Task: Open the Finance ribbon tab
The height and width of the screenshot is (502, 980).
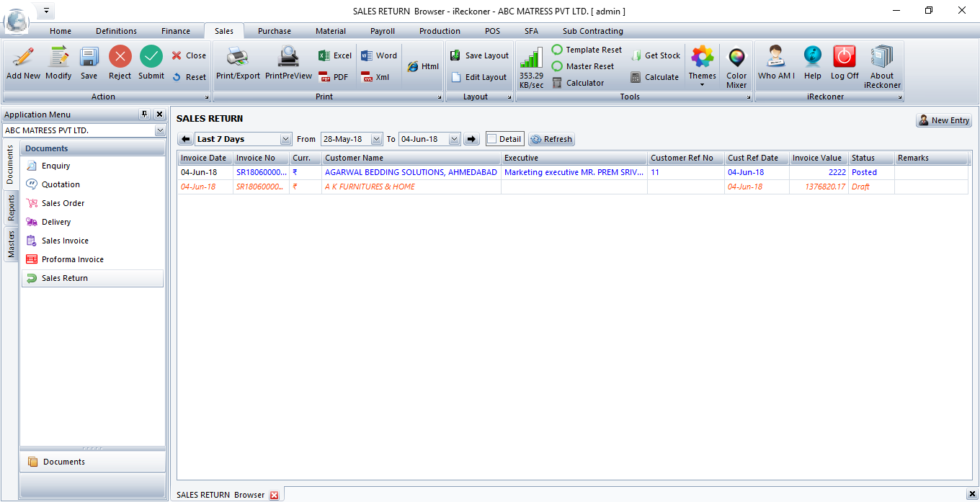Action: [x=176, y=31]
